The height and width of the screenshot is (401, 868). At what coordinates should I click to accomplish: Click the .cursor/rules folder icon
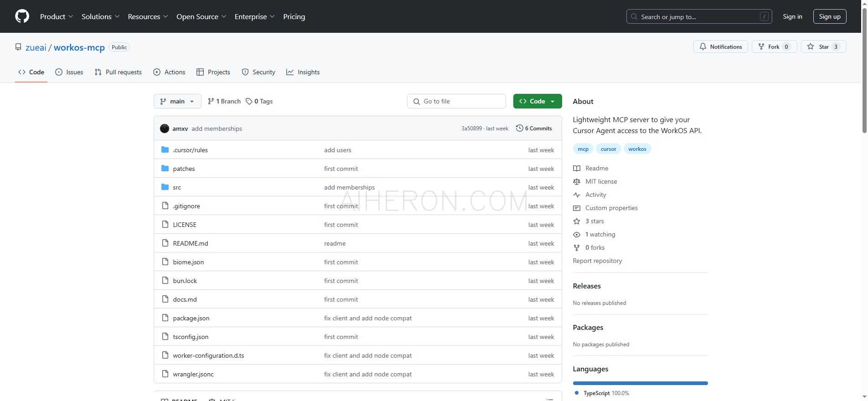[x=165, y=149]
